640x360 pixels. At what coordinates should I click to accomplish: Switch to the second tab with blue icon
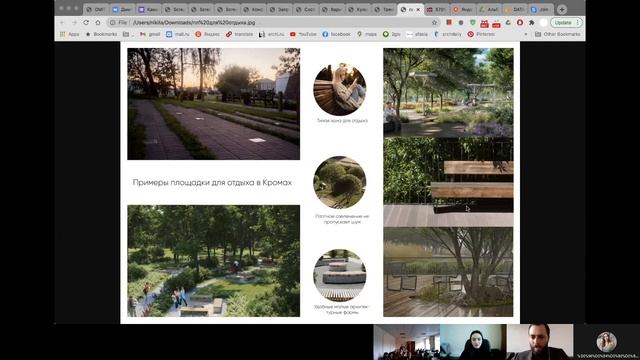pyautogui.click(x=121, y=9)
